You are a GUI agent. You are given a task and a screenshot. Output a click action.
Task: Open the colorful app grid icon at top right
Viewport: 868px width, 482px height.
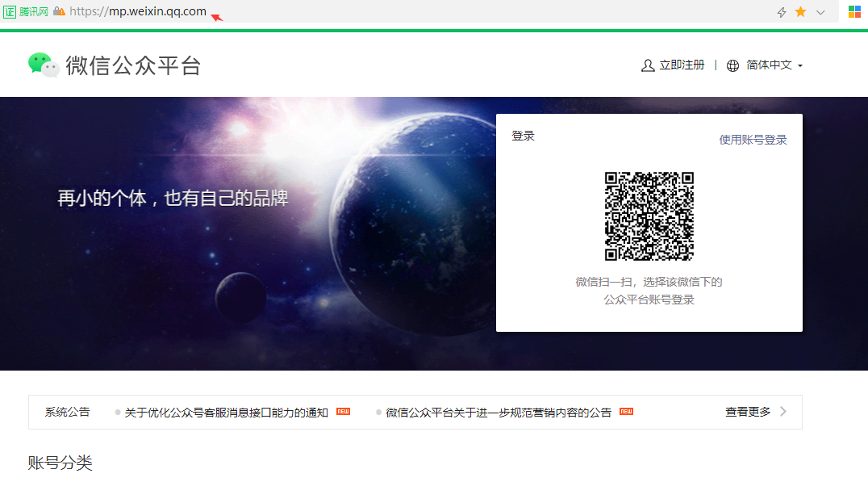(853, 12)
